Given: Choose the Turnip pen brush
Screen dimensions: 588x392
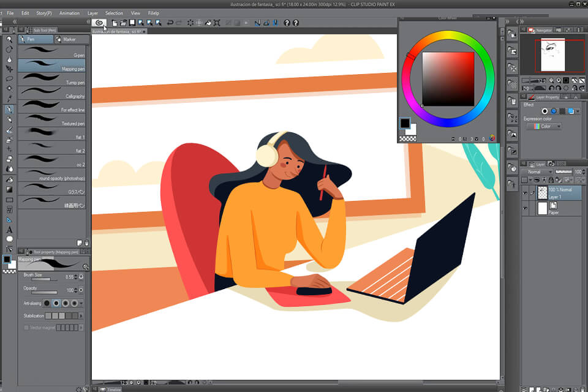Looking at the screenshot, I should 51,79.
